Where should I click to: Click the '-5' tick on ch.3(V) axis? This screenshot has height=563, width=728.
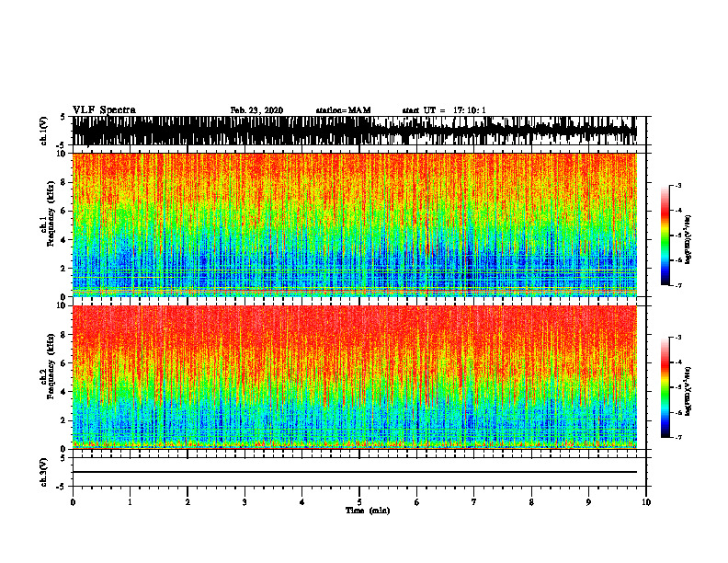coord(62,487)
